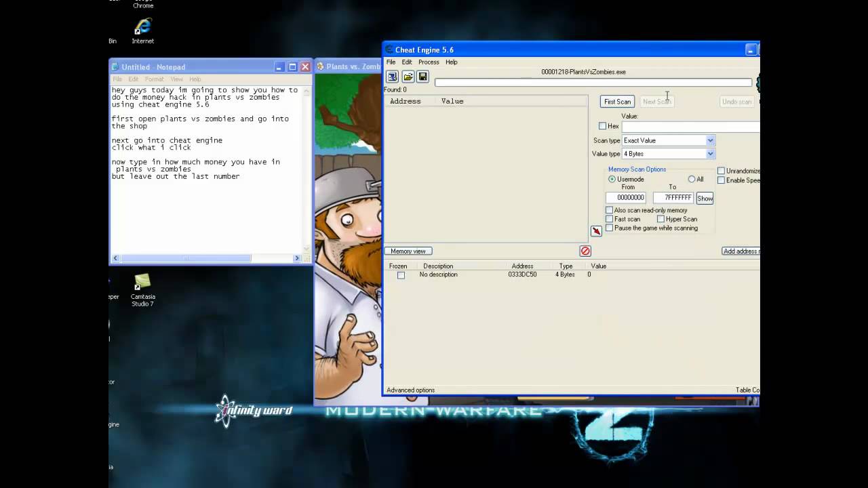
Task: Click the Notepad horizontal scrollbar thumb
Action: pos(186,258)
